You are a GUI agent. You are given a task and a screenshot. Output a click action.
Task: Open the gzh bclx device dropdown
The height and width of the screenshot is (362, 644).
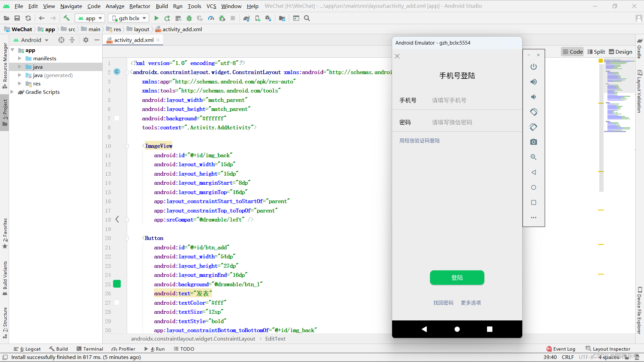[x=129, y=18]
